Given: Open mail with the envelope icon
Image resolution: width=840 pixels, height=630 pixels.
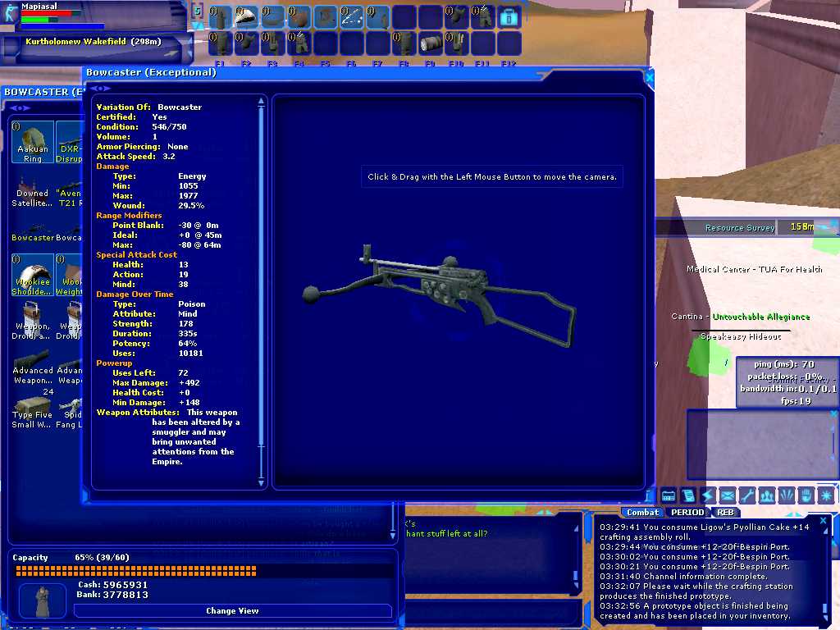Looking at the screenshot, I should (728, 495).
